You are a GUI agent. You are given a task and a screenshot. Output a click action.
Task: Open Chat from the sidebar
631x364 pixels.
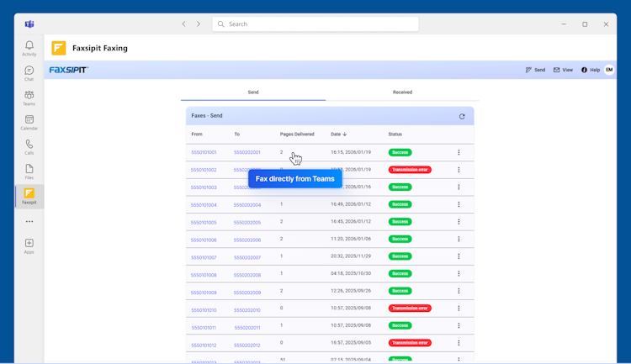coord(29,73)
